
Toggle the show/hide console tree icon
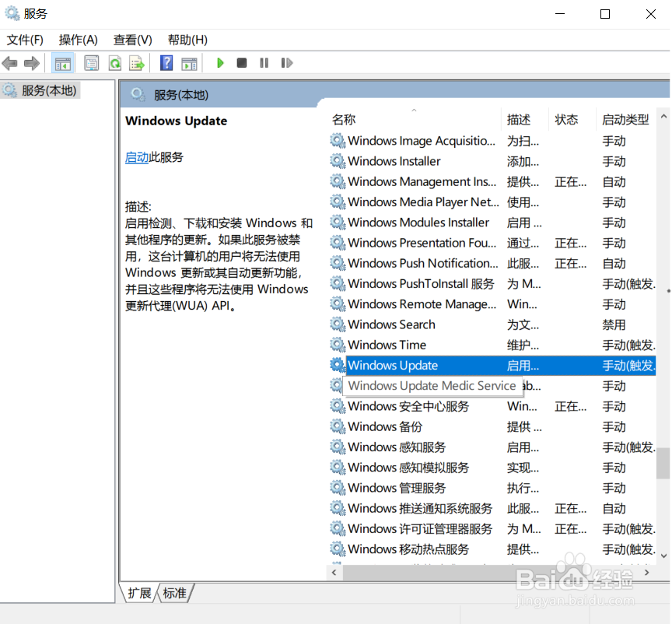point(62,64)
